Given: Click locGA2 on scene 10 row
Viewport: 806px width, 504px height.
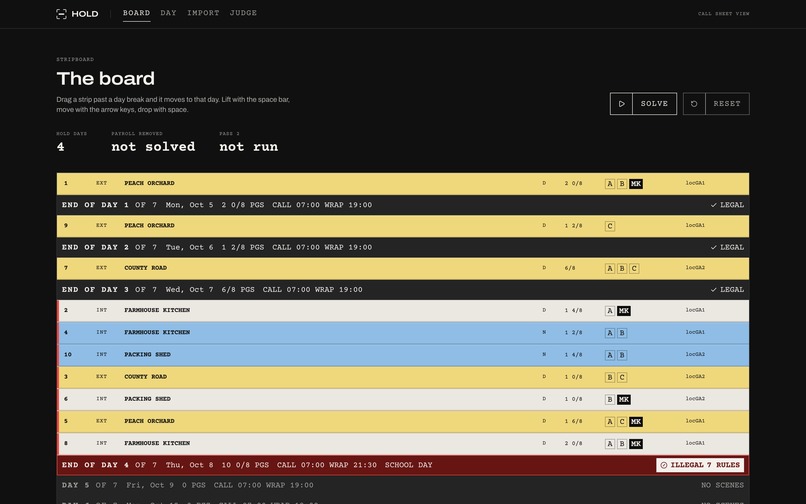Looking at the screenshot, I should click(x=695, y=355).
